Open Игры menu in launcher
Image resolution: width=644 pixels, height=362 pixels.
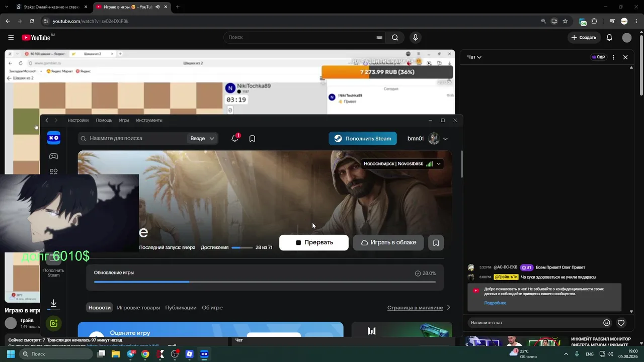[124, 120]
